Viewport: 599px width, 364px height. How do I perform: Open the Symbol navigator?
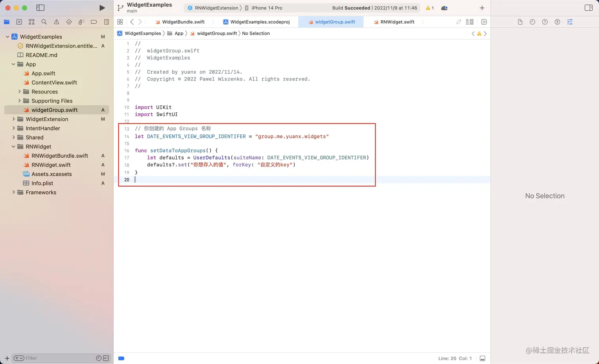pyautogui.click(x=32, y=22)
